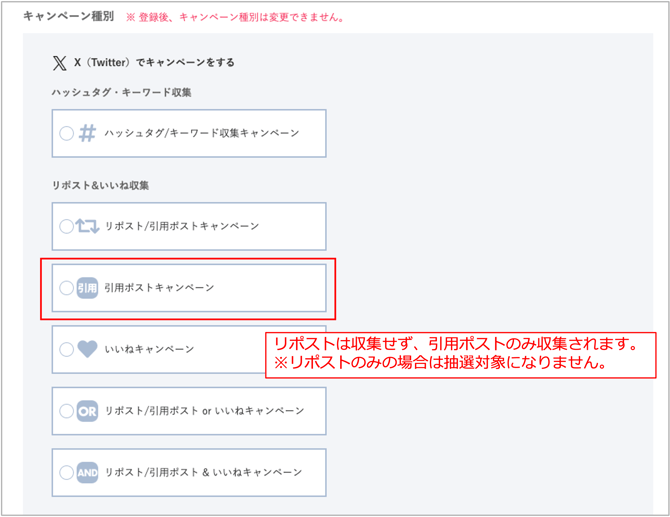Select the hashtag/keyword collection campaign radio button
This screenshot has height=517, width=670.
[66, 133]
